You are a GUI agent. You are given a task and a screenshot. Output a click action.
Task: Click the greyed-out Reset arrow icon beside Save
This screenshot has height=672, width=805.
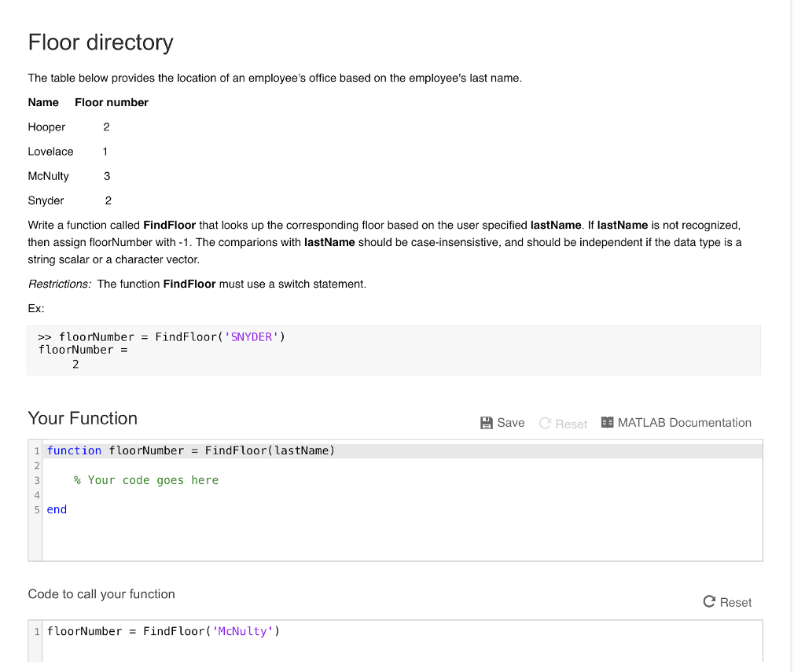[x=545, y=424]
